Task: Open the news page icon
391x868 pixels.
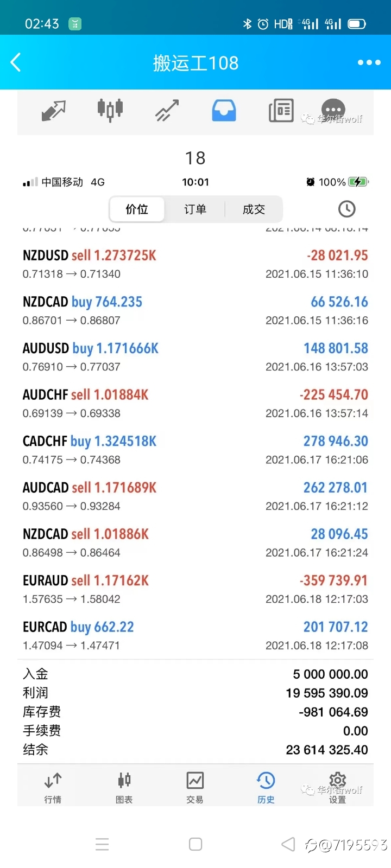Action: coord(281,111)
